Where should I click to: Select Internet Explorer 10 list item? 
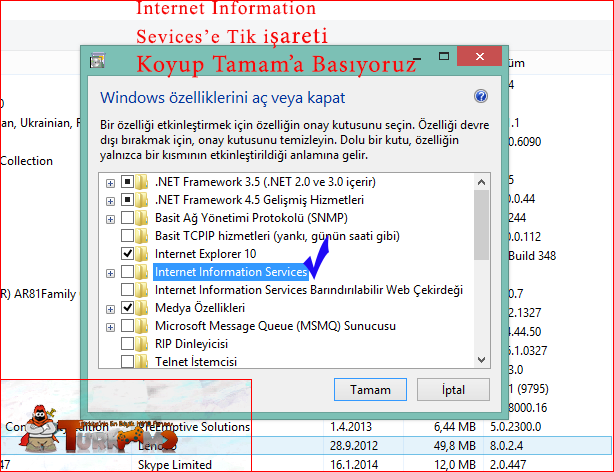coord(206,254)
